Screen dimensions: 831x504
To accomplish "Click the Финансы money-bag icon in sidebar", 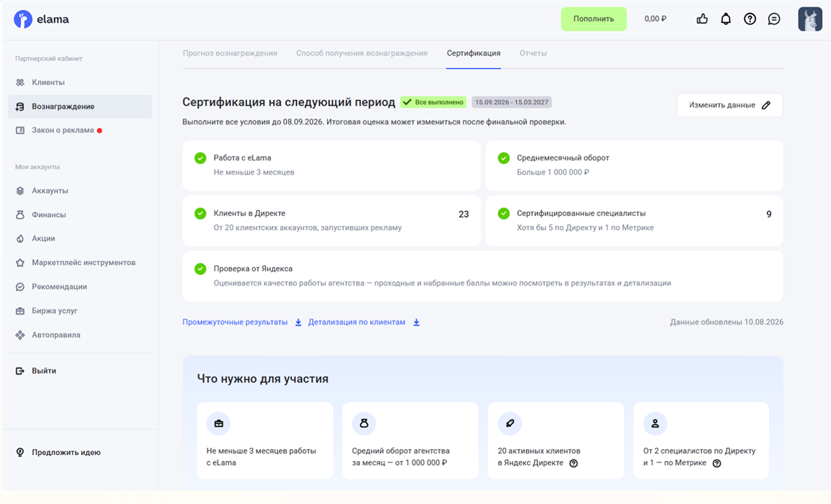I will (x=20, y=215).
